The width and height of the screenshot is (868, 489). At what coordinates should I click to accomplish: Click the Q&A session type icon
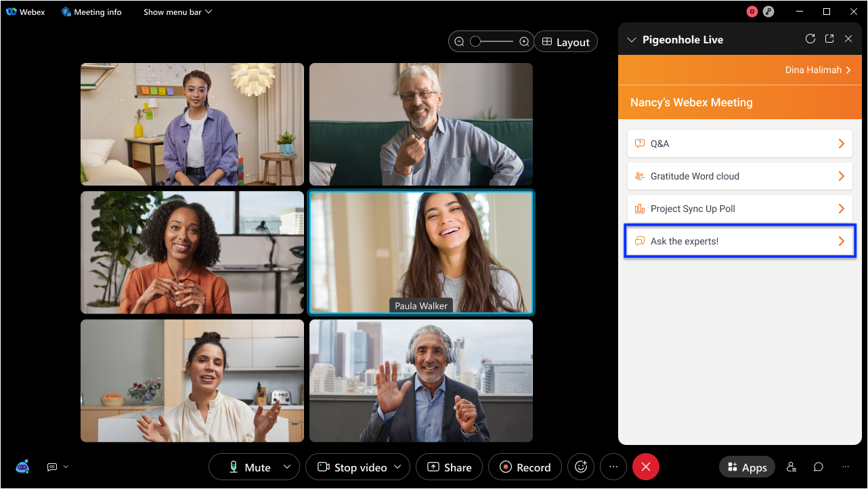tap(639, 144)
